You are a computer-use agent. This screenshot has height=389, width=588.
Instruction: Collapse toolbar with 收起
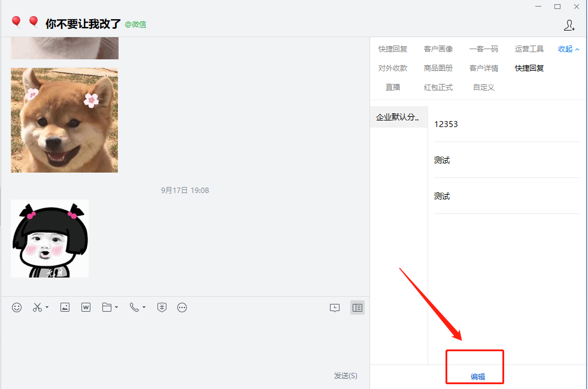tap(568, 49)
